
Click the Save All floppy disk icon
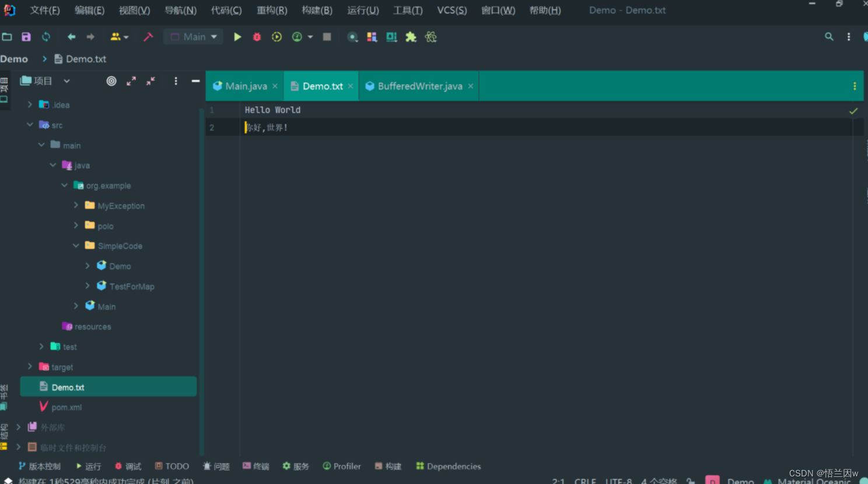[x=26, y=37]
